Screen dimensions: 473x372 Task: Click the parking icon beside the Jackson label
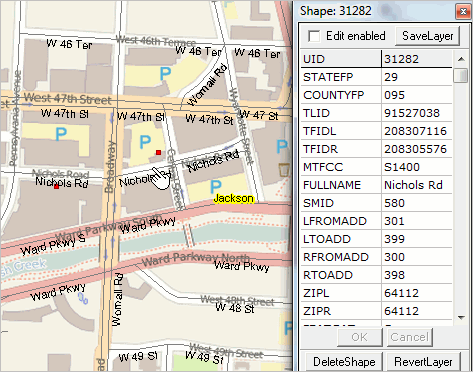[x=216, y=187]
